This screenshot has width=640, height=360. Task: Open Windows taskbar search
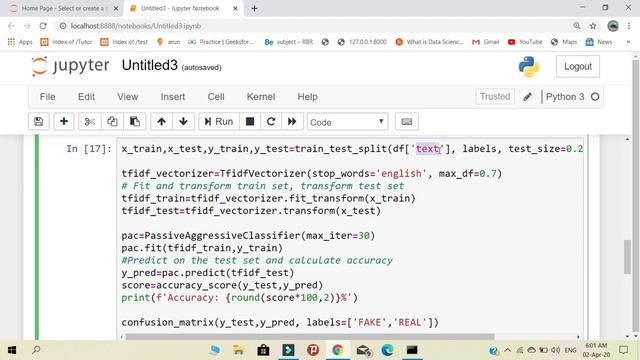36,350
